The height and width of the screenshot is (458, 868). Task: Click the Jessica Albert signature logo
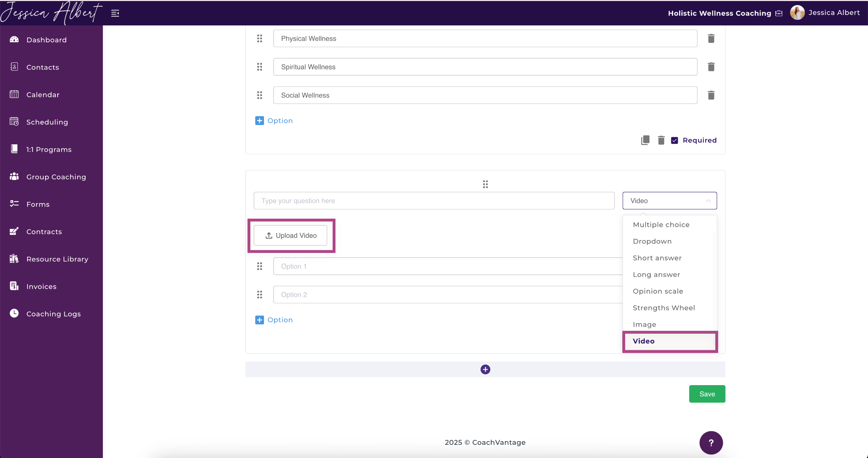point(51,13)
